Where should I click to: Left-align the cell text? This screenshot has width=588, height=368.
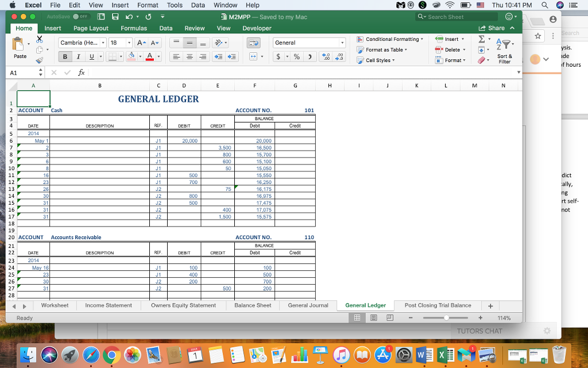coord(176,57)
